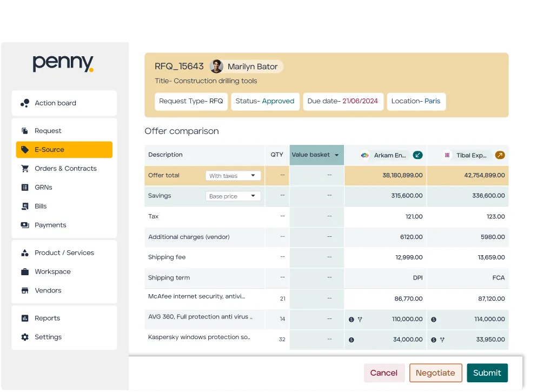Open the With taxes dropdown
557x392 pixels.
pyautogui.click(x=233, y=175)
